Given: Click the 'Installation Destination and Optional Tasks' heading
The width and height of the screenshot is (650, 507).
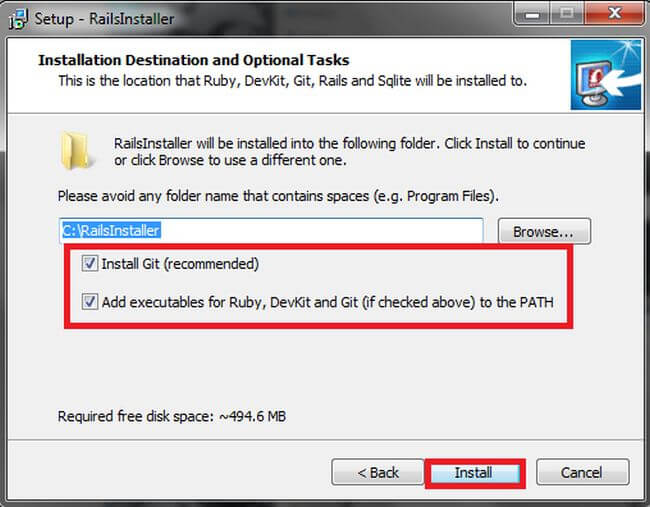Looking at the screenshot, I should [x=193, y=60].
